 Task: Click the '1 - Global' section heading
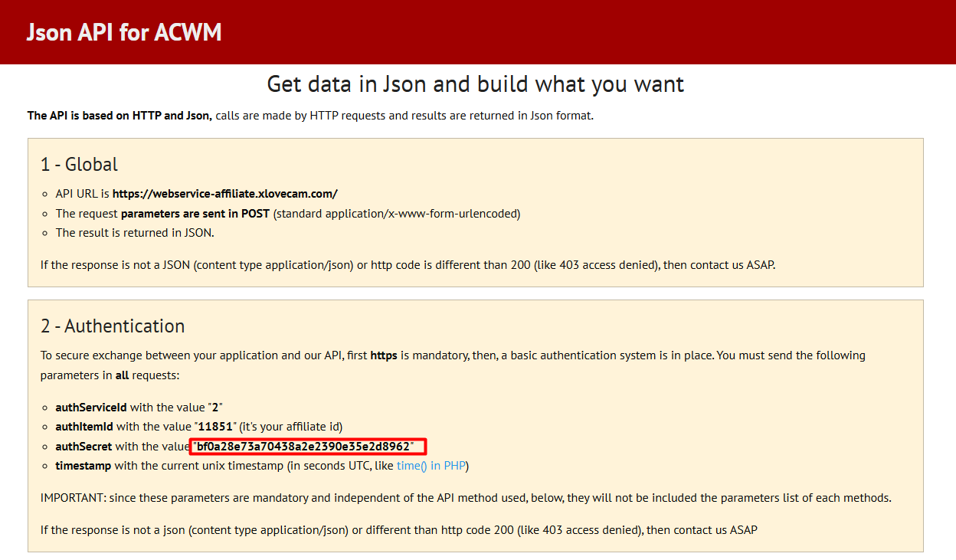click(79, 164)
